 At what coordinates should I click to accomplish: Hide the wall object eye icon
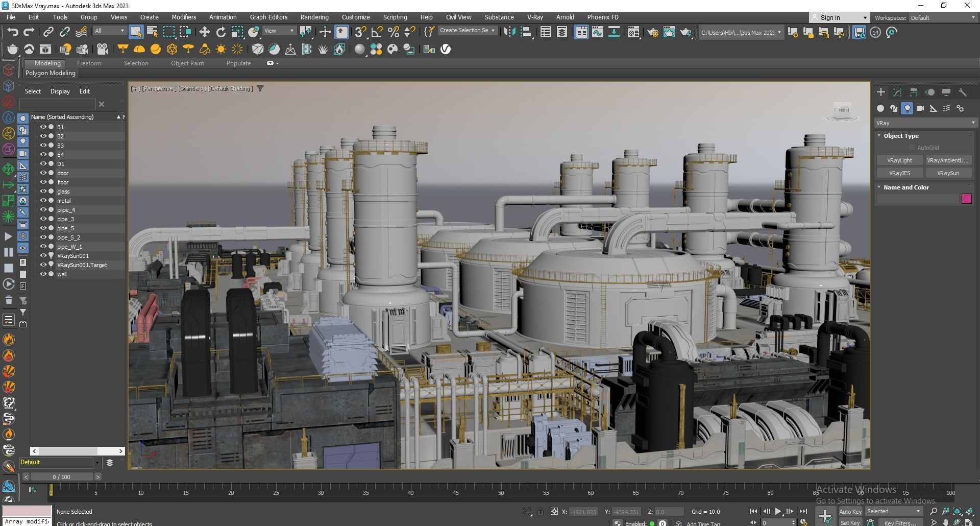click(x=43, y=274)
